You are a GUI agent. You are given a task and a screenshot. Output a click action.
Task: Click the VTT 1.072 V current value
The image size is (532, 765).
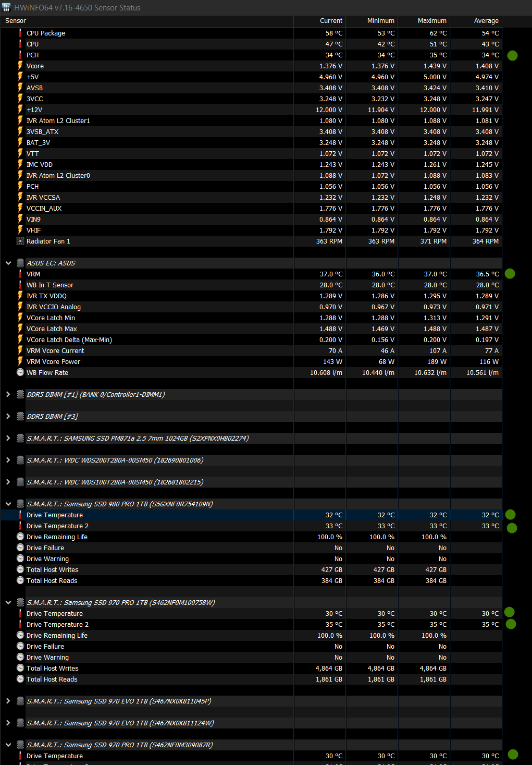click(331, 153)
